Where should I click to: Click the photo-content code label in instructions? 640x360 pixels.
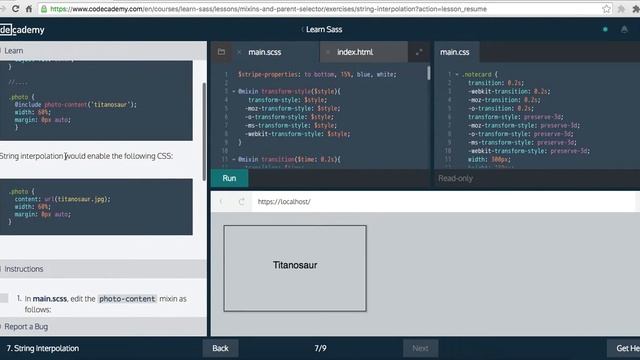127,299
